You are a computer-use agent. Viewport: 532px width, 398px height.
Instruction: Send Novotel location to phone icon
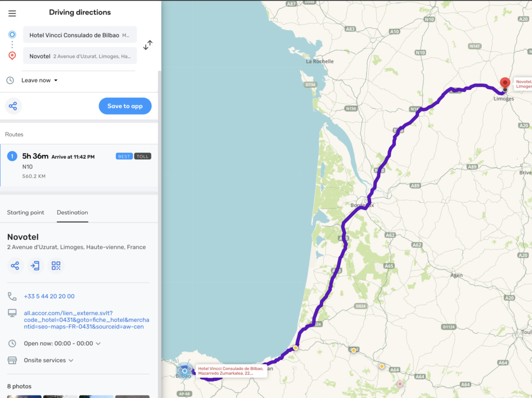35,266
